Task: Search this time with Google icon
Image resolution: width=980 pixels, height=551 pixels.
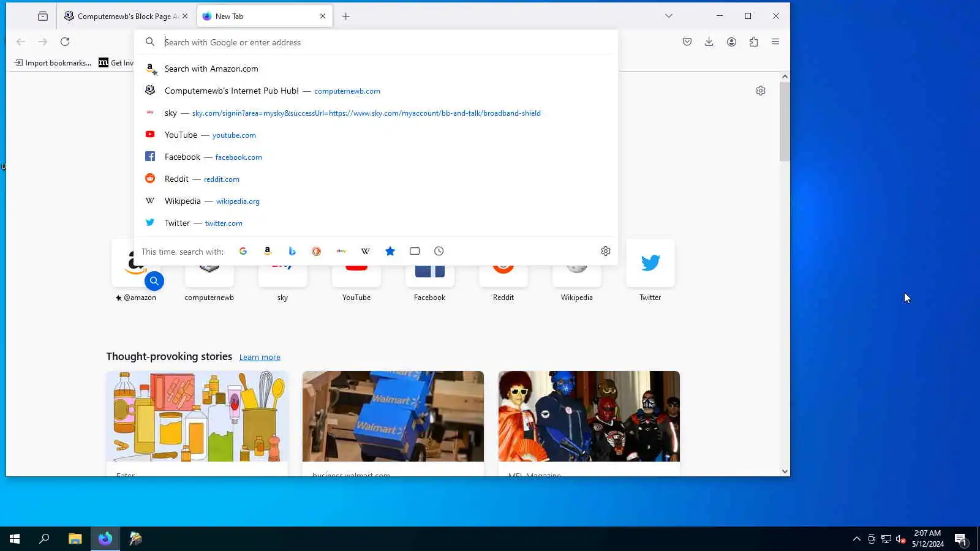Action: 243,251
